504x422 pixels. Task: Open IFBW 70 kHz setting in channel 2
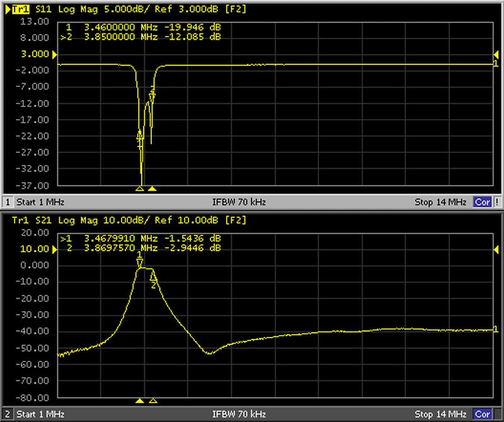(240, 415)
